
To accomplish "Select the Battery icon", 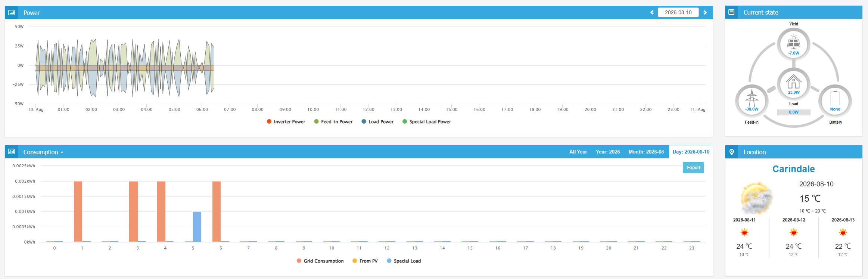I will tap(835, 98).
